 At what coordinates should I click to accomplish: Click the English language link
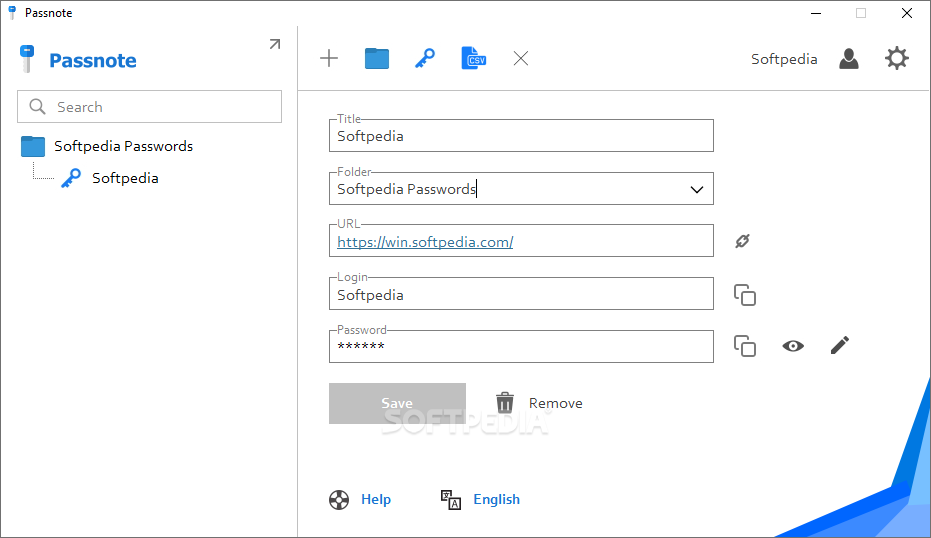[x=496, y=499]
